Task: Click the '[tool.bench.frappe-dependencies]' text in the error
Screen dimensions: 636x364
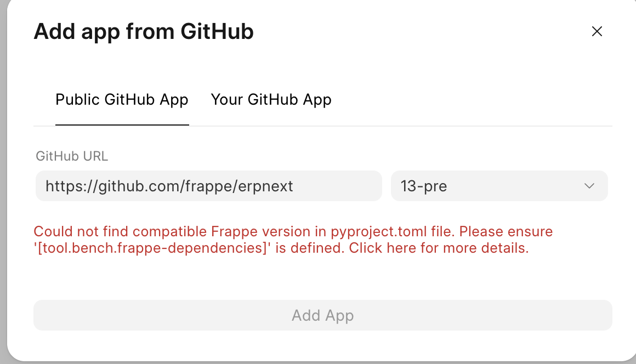Action: (x=153, y=248)
